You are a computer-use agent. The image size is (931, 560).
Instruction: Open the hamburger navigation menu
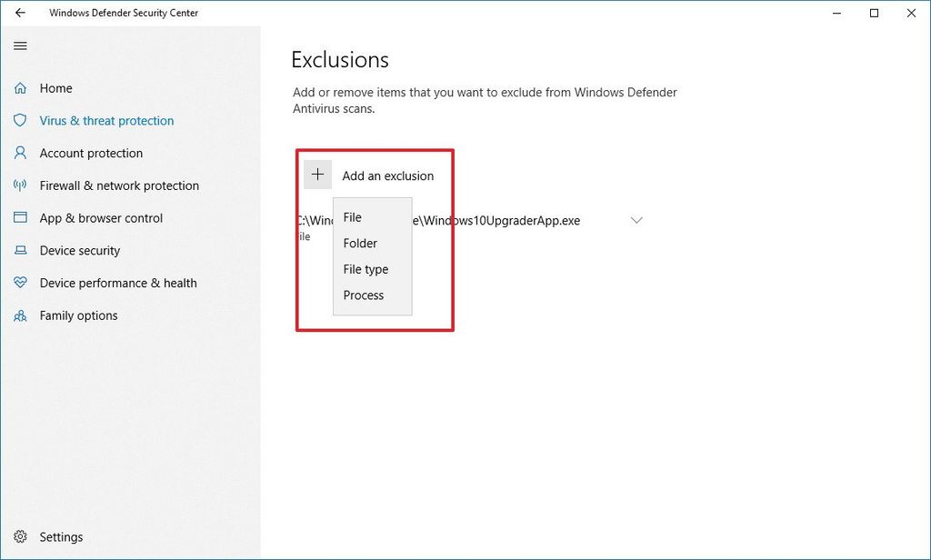pyautogui.click(x=20, y=45)
